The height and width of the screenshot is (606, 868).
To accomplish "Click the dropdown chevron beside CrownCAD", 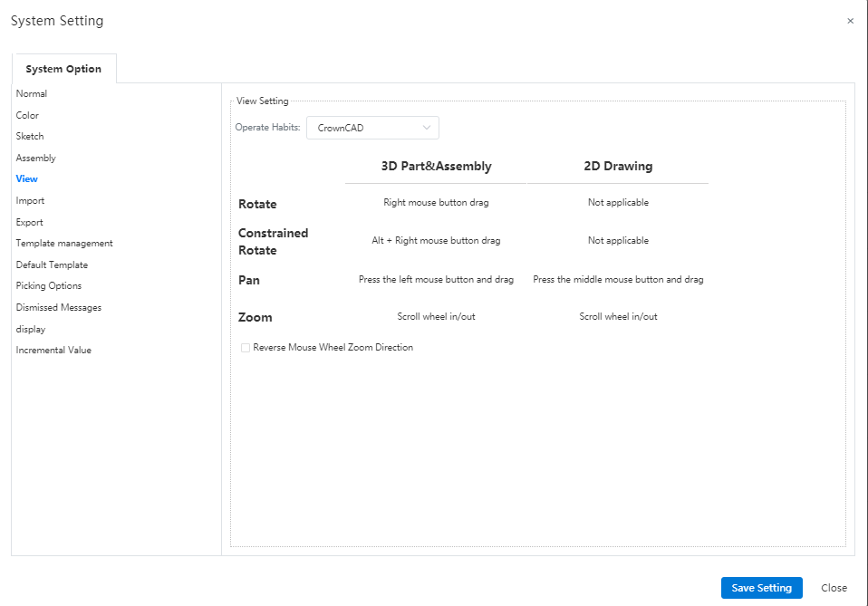I will point(426,128).
